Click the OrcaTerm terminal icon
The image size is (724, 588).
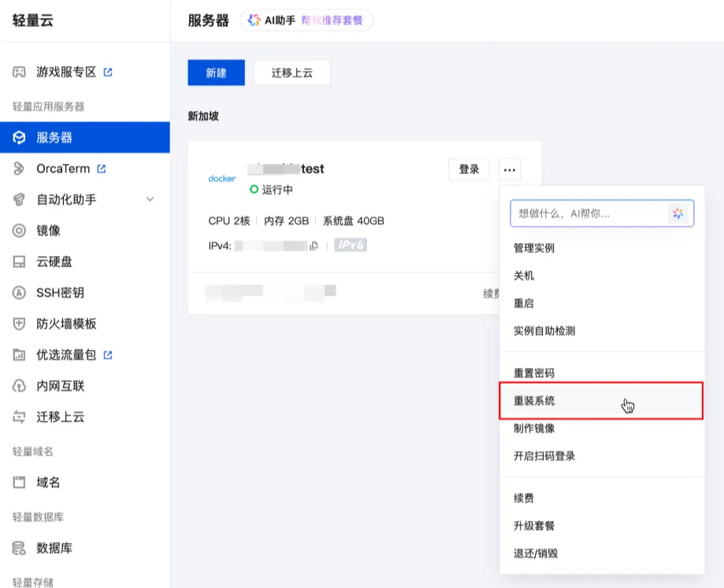(x=19, y=169)
